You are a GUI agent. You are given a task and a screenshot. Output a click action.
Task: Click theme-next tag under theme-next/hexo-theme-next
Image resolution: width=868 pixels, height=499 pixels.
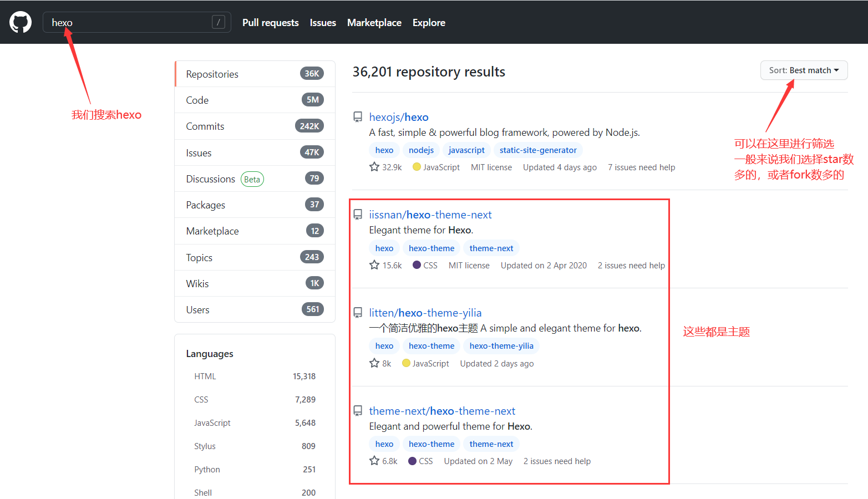coord(491,444)
